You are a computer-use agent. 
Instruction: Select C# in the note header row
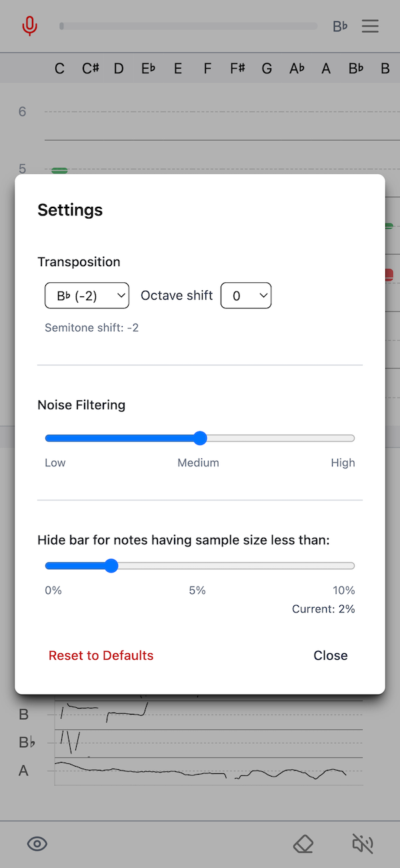click(89, 68)
